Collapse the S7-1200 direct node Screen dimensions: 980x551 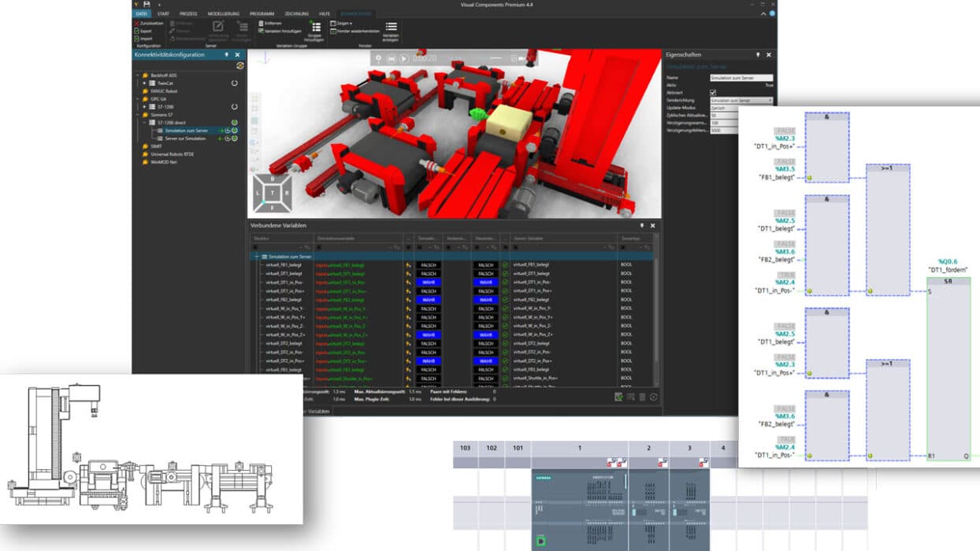(143, 122)
